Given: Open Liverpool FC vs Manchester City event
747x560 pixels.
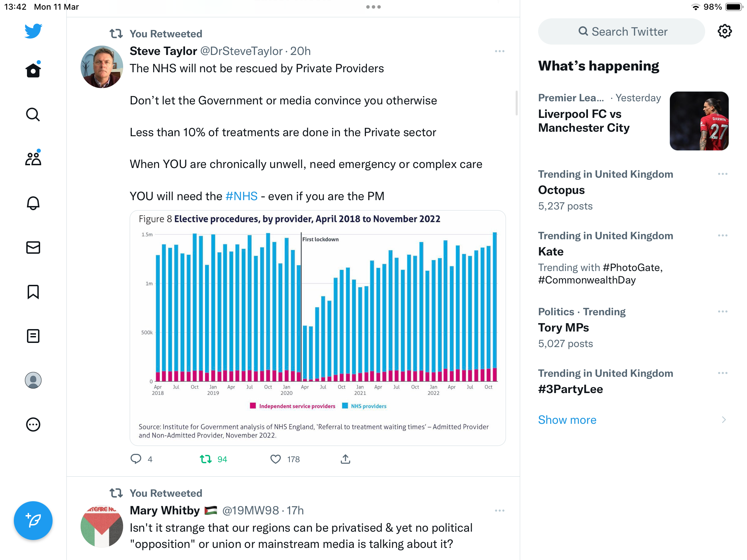Looking at the screenshot, I should pyautogui.click(x=584, y=121).
